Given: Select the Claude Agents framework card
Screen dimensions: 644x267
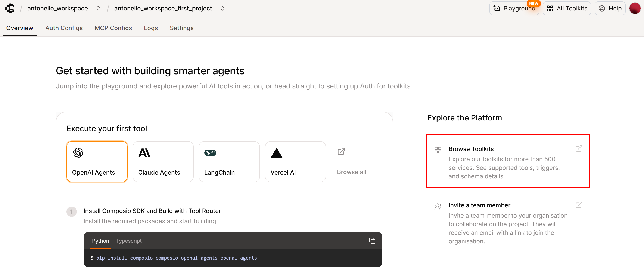Looking at the screenshot, I should click(x=163, y=162).
